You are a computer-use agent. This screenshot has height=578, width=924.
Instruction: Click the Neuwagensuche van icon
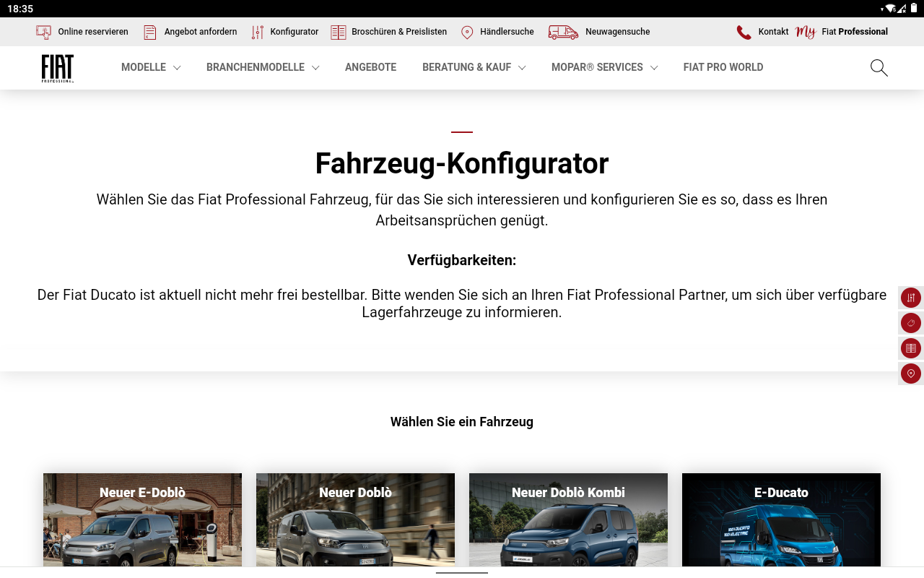pos(563,32)
